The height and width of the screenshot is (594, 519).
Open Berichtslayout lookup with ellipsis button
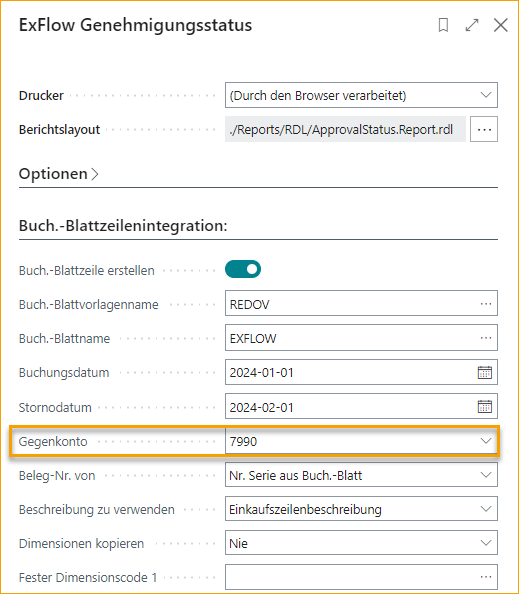484,130
